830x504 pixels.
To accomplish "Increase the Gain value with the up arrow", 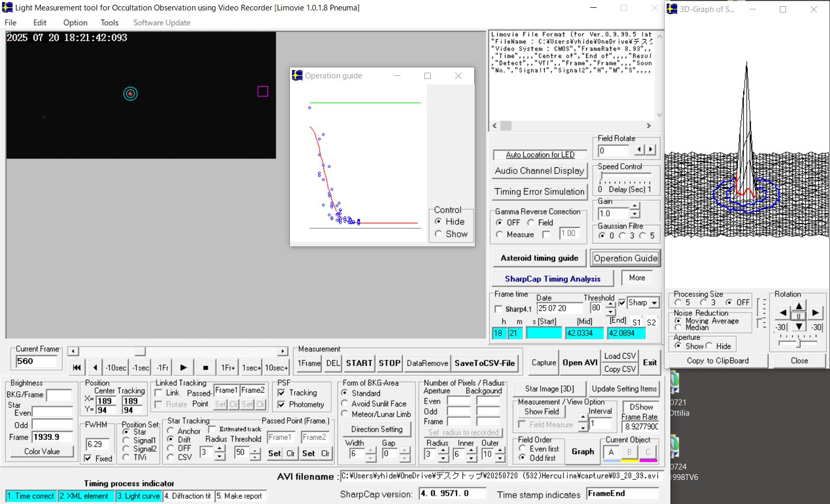I will (x=635, y=207).
